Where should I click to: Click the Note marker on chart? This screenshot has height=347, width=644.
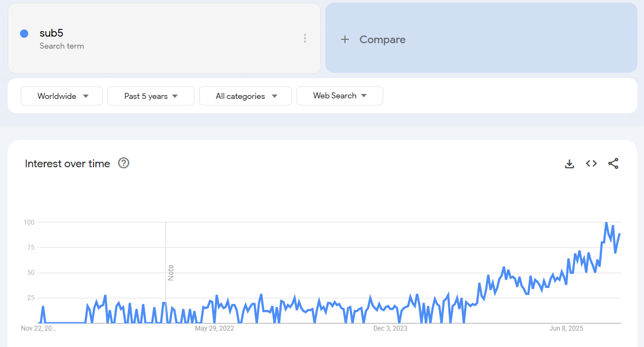pos(171,272)
